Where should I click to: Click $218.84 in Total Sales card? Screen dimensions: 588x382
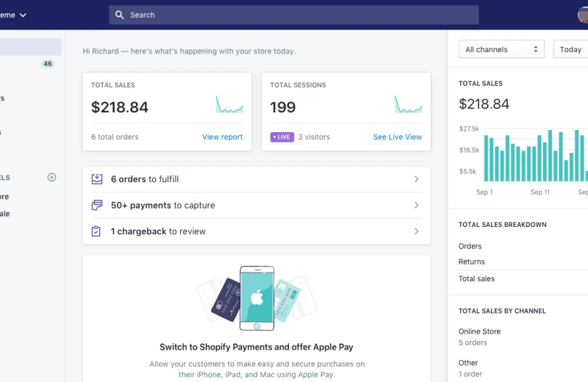click(x=120, y=107)
